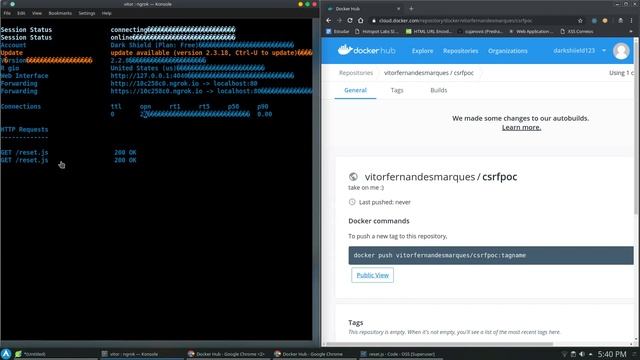640x360 pixels.
Task: Click the public globe icon beside repository name
Action: pos(353,177)
